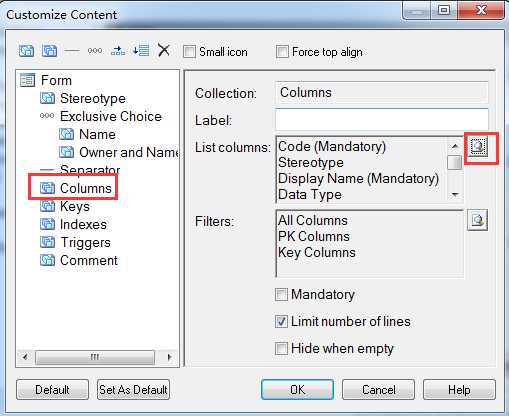The height and width of the screenshot is (416, 509).
Task: Click the up arrow in List columns
Action: (455, 146)
